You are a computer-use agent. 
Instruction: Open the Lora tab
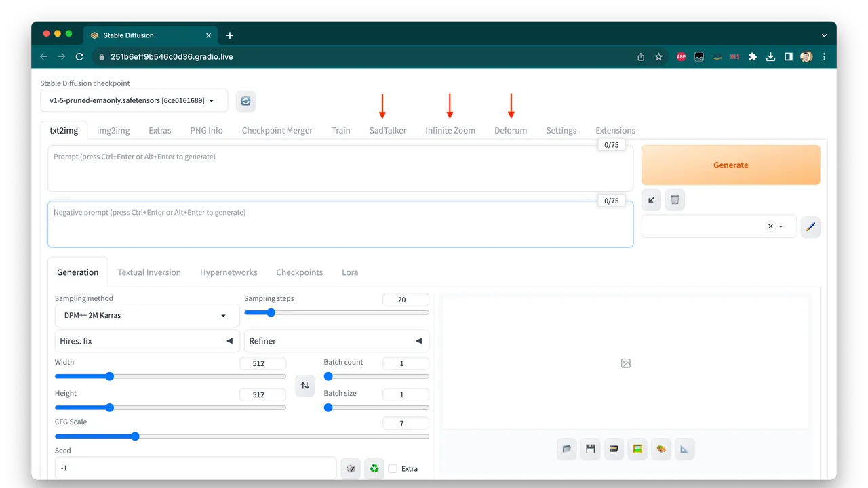tap(350, 272)
